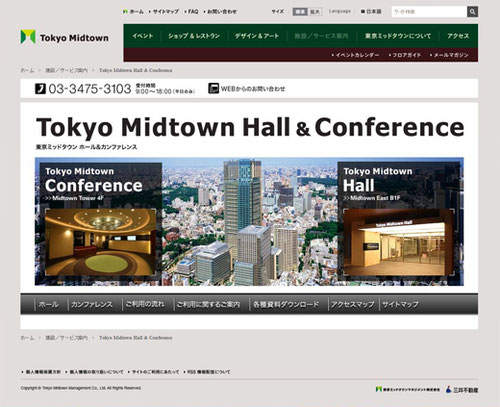Click the phone number 03-3475-3103

click(x=90, y=89)
